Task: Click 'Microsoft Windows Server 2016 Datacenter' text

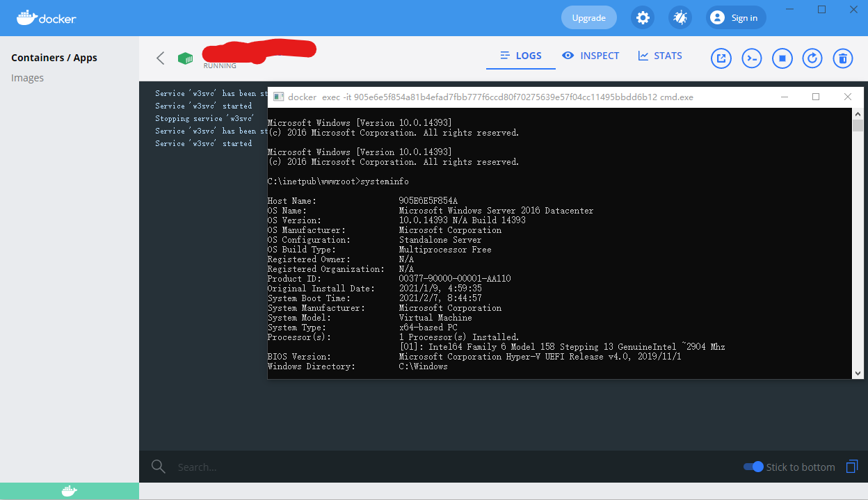Action: [496, 211]
